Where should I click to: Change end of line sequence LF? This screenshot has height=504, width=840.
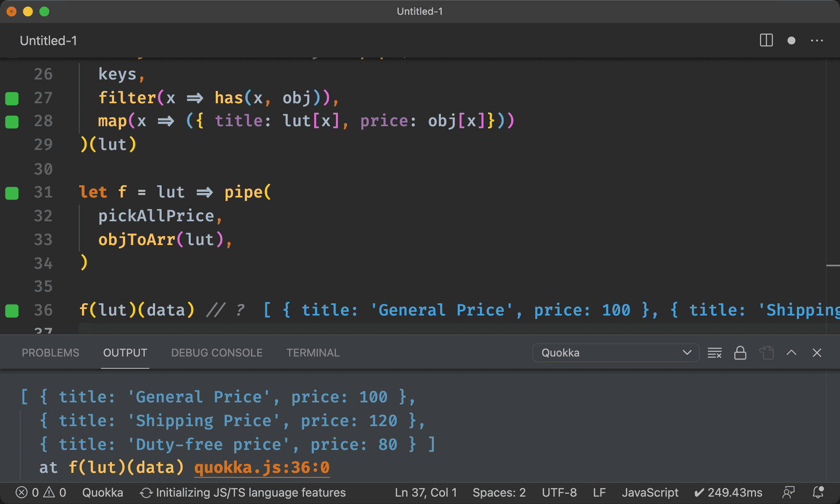click(599, 493)
